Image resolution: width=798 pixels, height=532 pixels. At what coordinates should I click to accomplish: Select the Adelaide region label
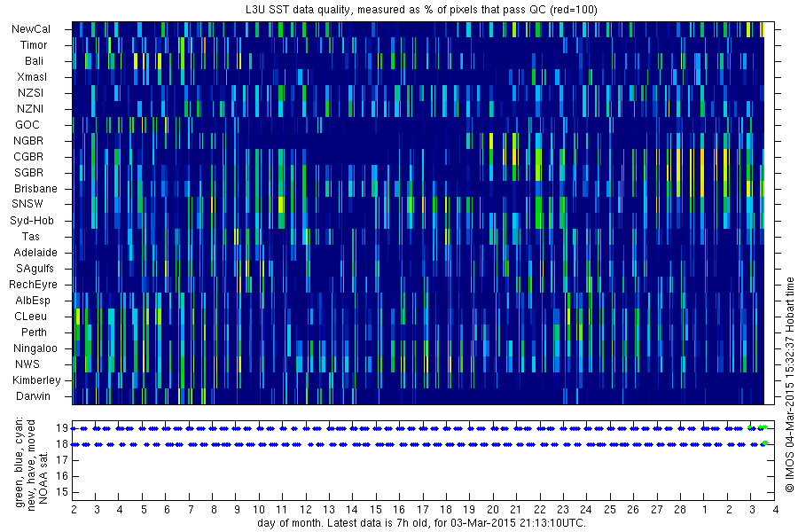click(x=35, y=253)
